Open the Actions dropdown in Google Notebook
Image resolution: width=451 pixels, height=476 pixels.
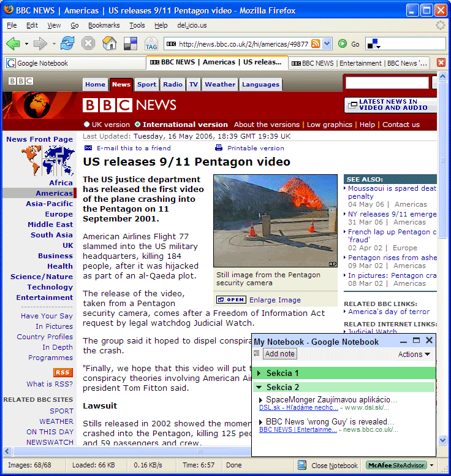tap(414, 355)
